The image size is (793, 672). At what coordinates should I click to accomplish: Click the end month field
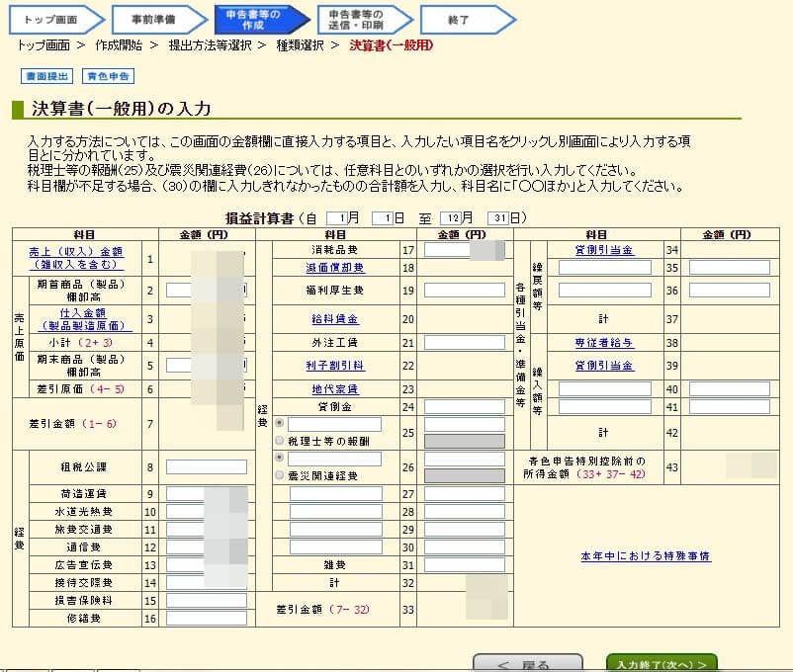451,218
